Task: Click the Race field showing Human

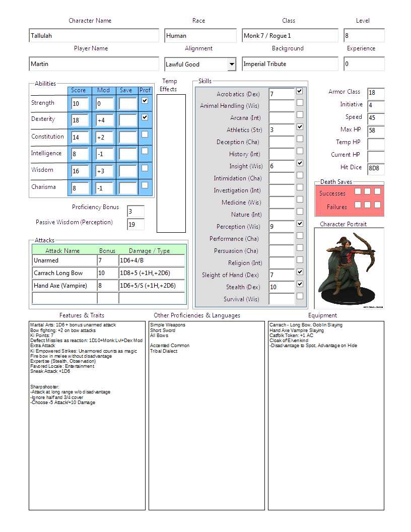Action: click(200, 36)
